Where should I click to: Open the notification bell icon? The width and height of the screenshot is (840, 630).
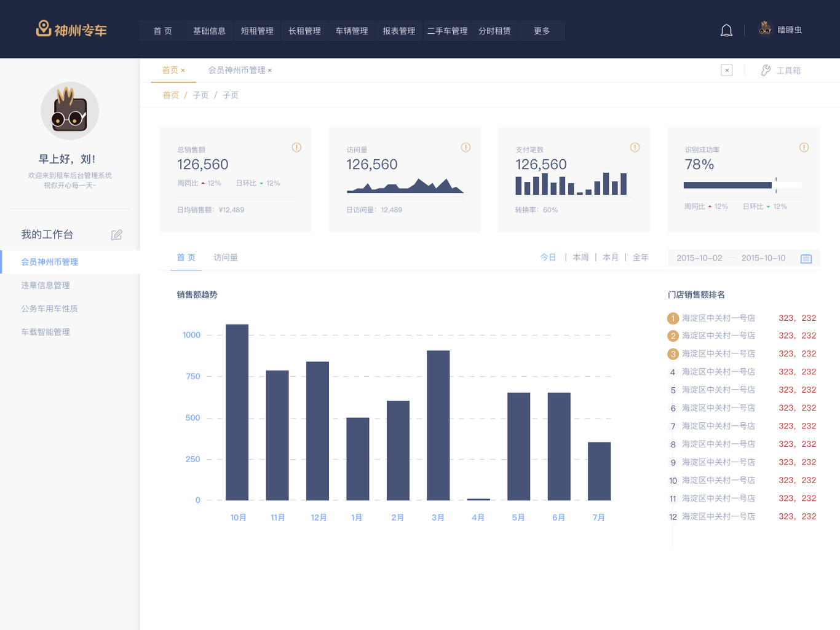click(726, 30)
